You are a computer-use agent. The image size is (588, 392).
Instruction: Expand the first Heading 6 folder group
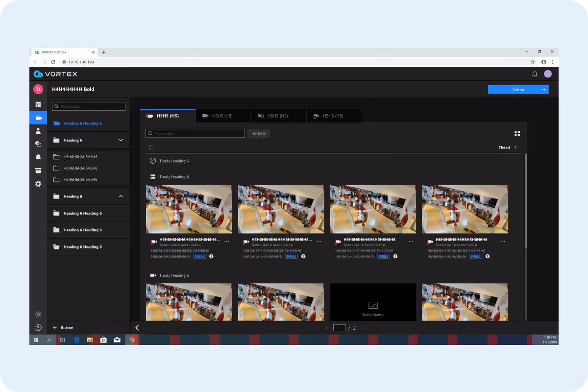121,140
